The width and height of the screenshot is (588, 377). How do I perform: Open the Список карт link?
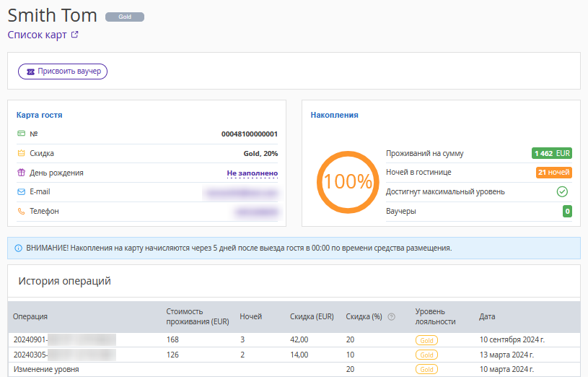(37, 35)
